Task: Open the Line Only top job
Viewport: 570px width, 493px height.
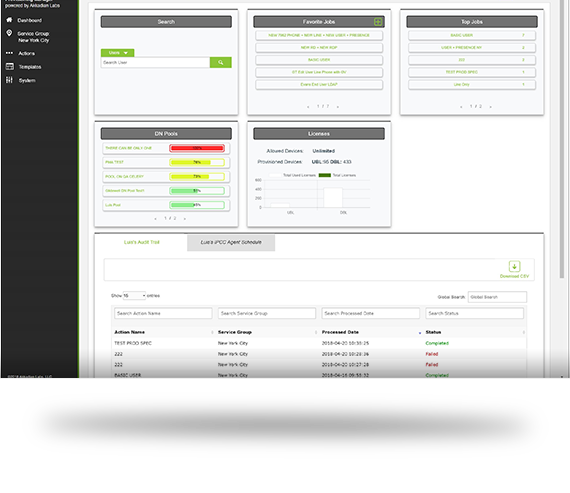Action: (472, 85)
